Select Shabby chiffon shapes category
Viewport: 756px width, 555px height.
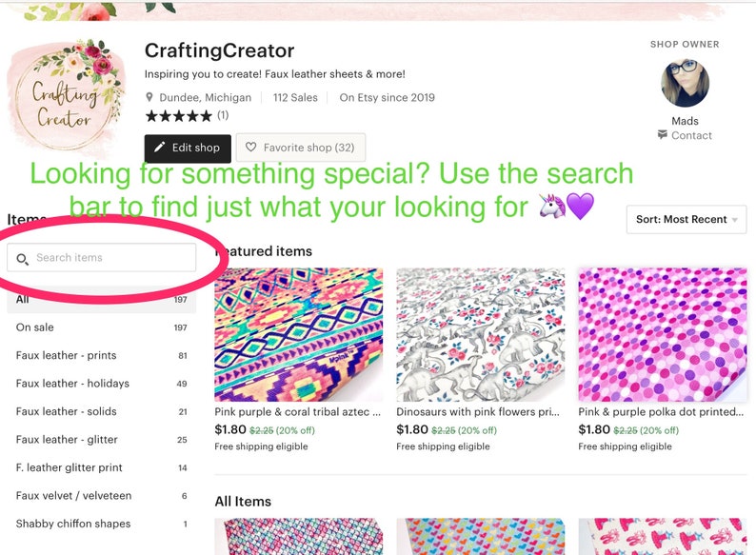click(101, 524)
